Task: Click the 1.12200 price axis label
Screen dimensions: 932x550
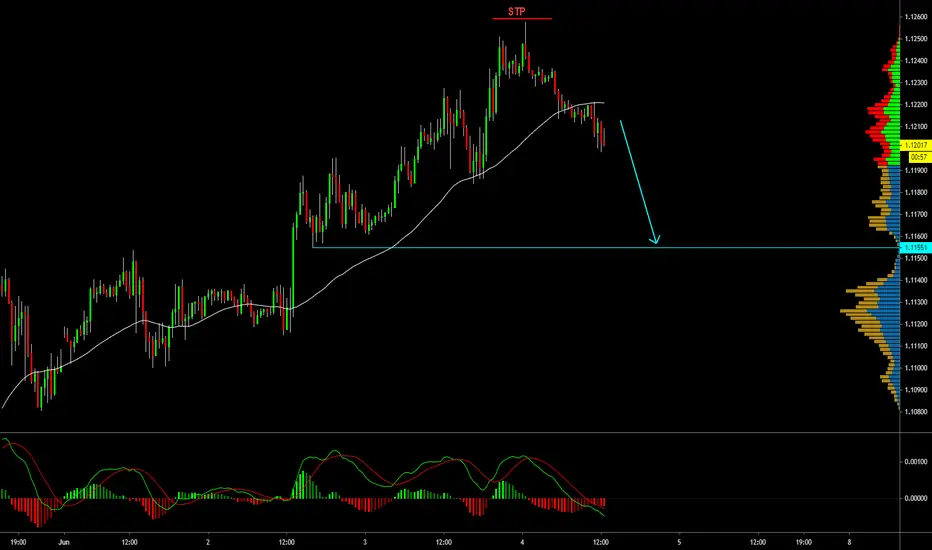Action: (x=916, y=105)
